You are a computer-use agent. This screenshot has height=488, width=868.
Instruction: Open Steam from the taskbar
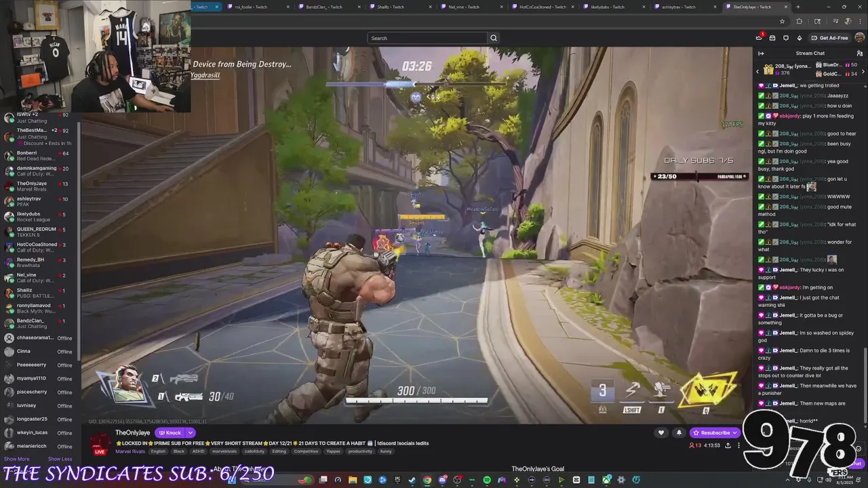coord(412,480)
